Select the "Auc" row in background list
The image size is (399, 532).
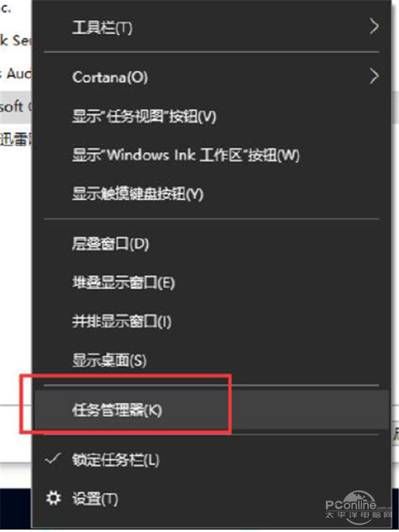pos(15,73)
